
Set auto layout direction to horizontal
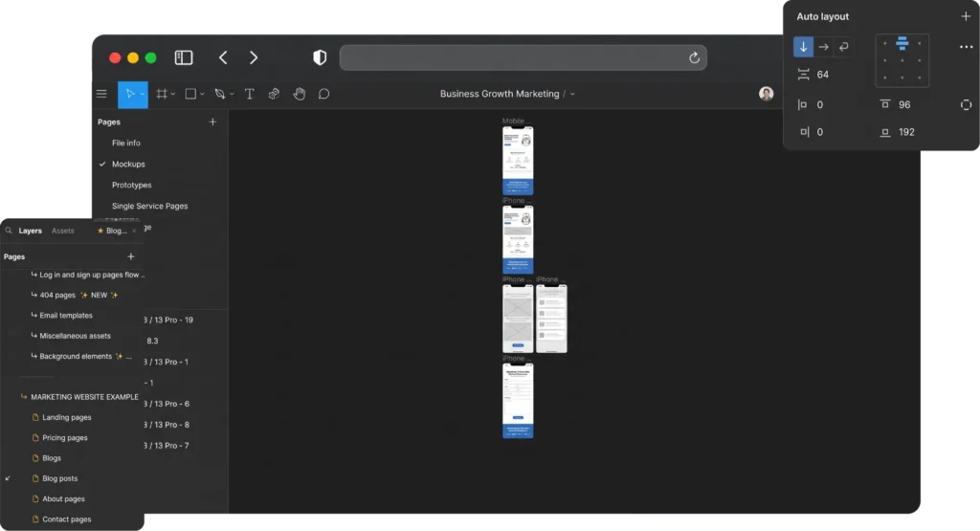824,47
